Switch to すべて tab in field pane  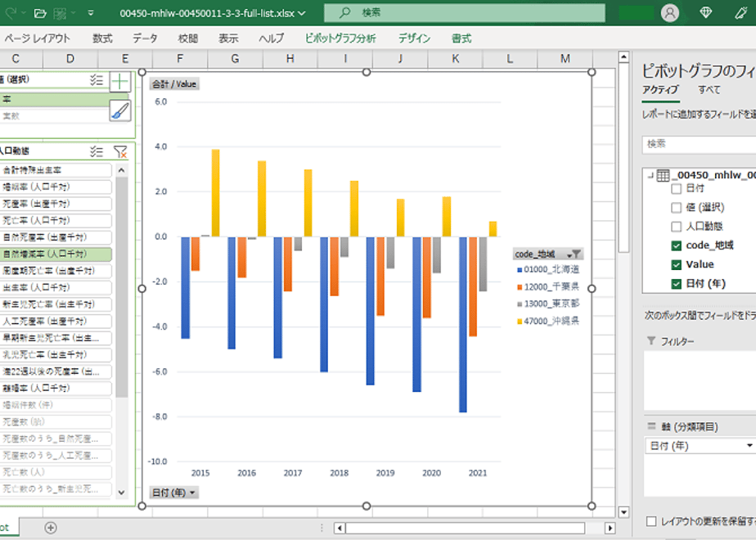click(x=709, y=90)
